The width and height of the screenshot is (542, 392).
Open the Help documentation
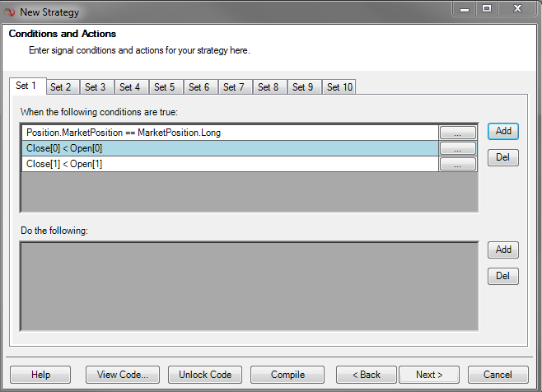40,375
